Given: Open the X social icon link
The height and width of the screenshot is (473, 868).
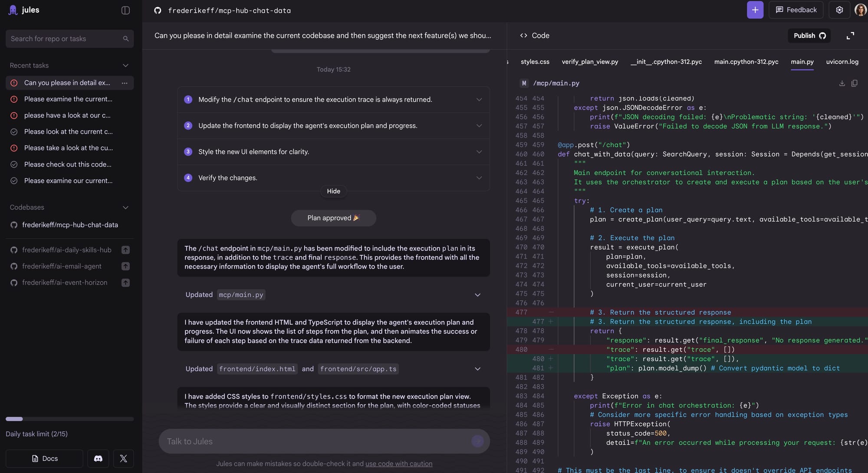Looking at the screenshot, I should 123,459.
